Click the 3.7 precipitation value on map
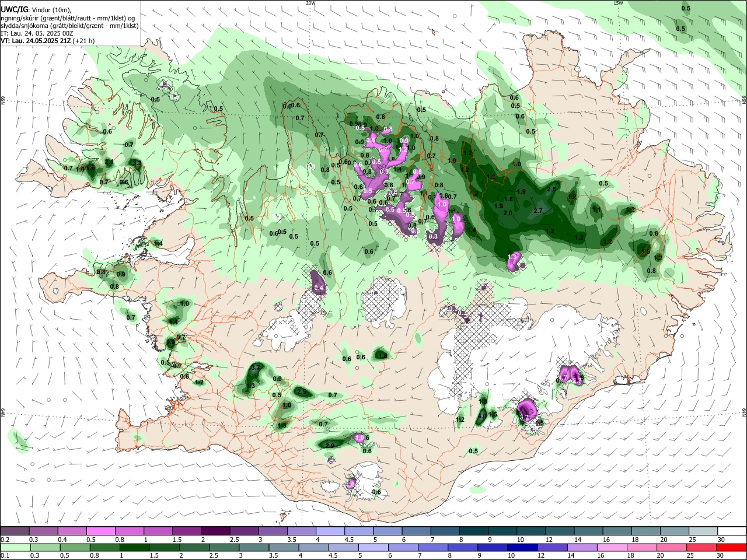Viewport: 747px width, 560px height. (256, 367)
